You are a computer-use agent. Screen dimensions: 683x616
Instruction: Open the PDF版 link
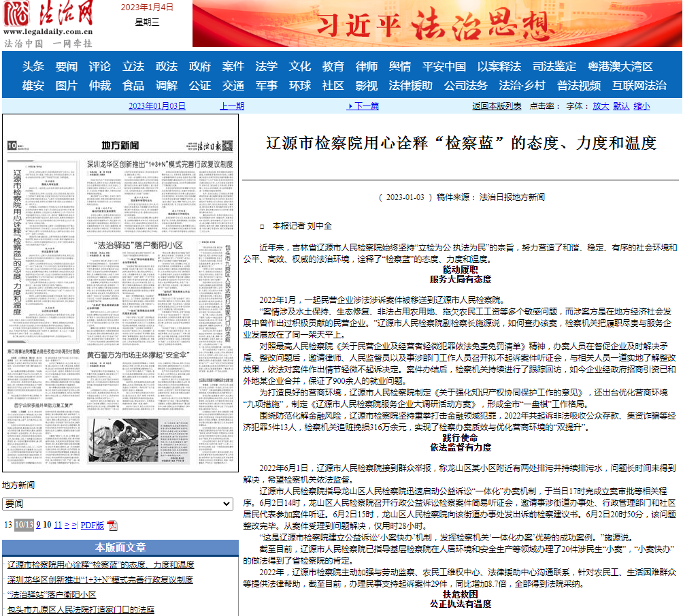click(x=93, y=525)
